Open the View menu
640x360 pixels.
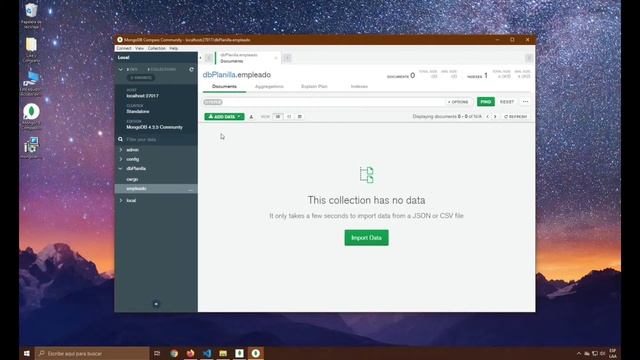140,48
